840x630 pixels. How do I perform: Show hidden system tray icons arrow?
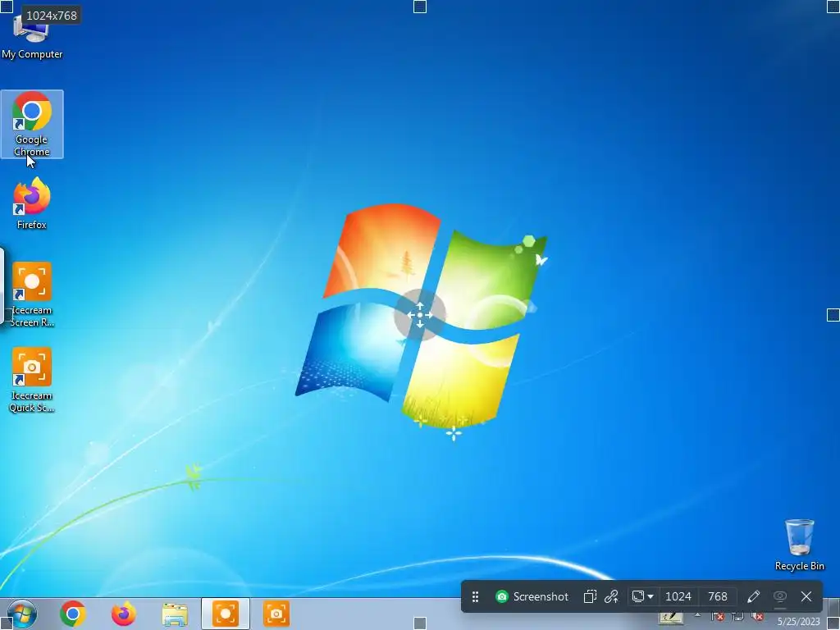click(697, 616)
